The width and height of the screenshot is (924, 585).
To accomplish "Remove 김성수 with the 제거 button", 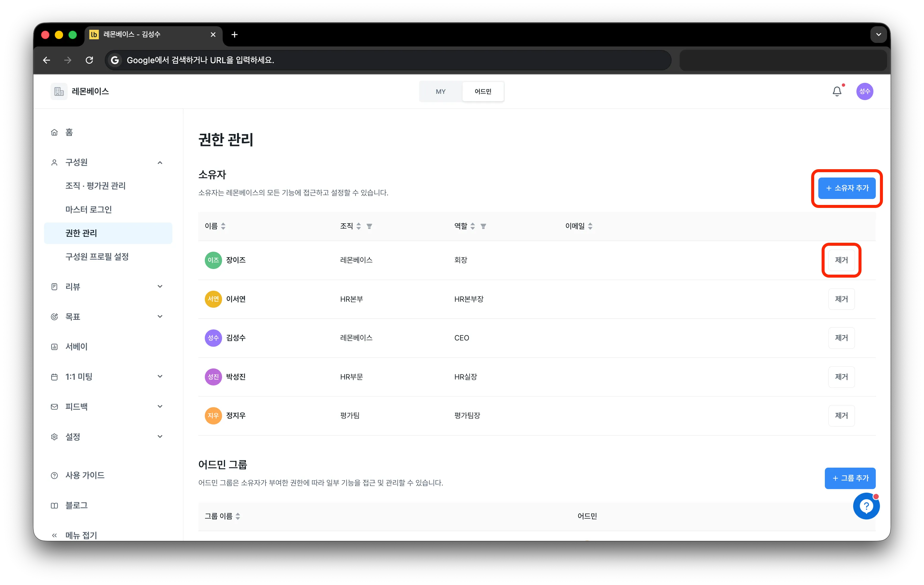I will click(x=842, y=338).
